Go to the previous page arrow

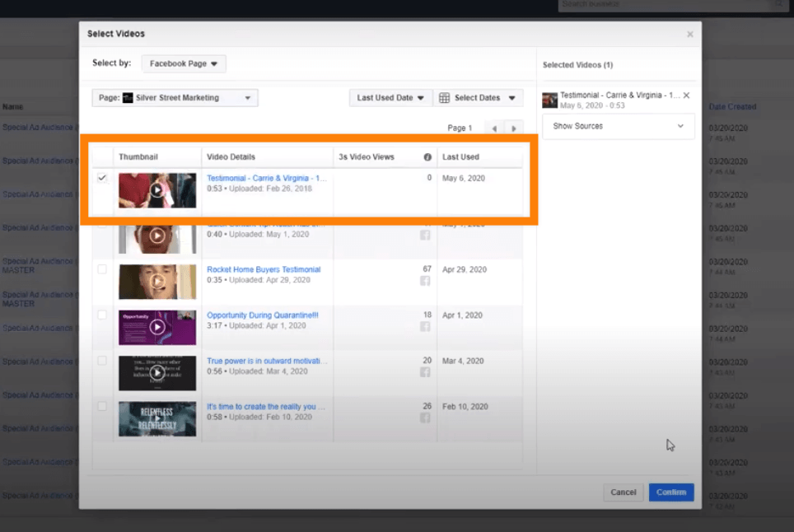point(494,128)
